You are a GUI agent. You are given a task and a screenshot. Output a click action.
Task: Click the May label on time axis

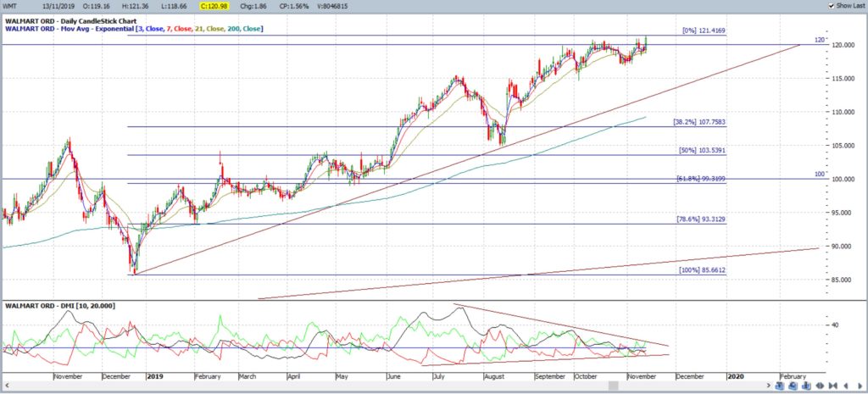point(342,376)
